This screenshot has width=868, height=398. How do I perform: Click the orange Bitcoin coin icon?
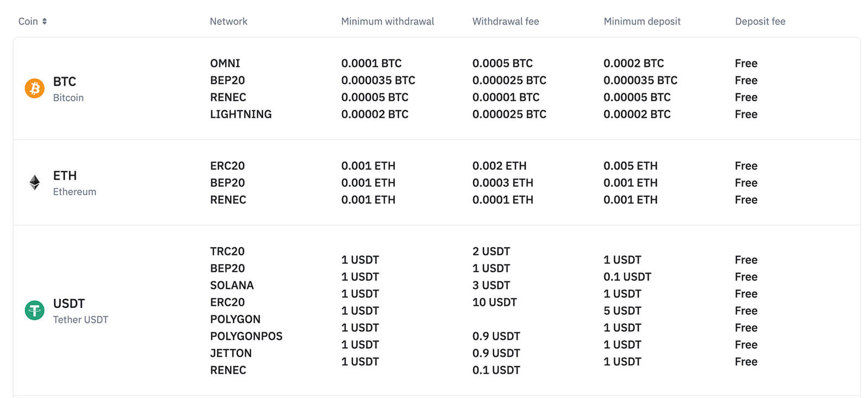coord(34,88)
